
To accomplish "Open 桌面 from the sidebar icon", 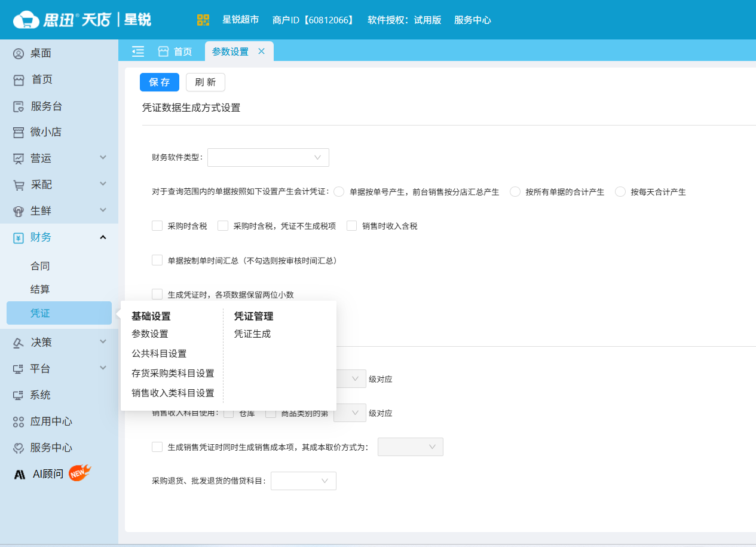I will pyautogui.click(x=19, y=54).
